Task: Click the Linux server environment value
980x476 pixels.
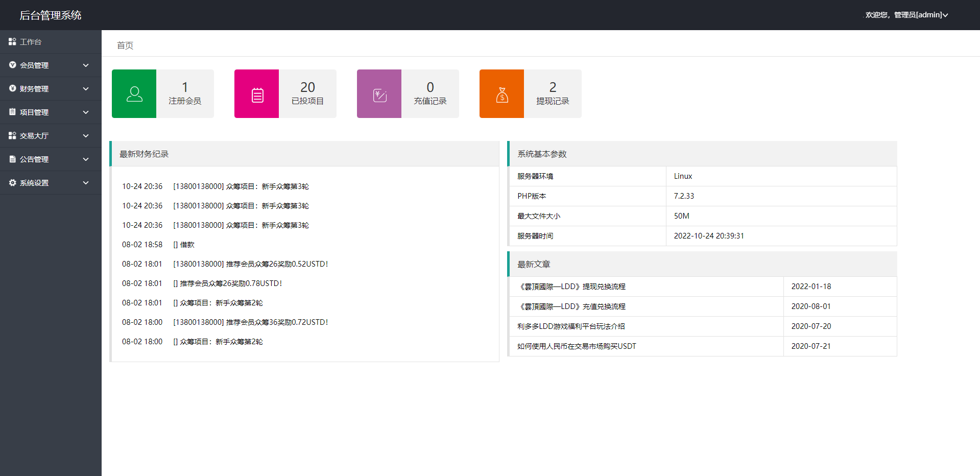Action: (x=683, y=176)
